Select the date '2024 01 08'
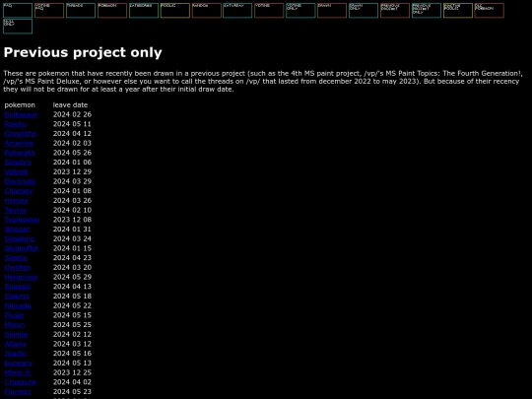The height and width of the screenshot is (399, 532). (x=72, y=191)
